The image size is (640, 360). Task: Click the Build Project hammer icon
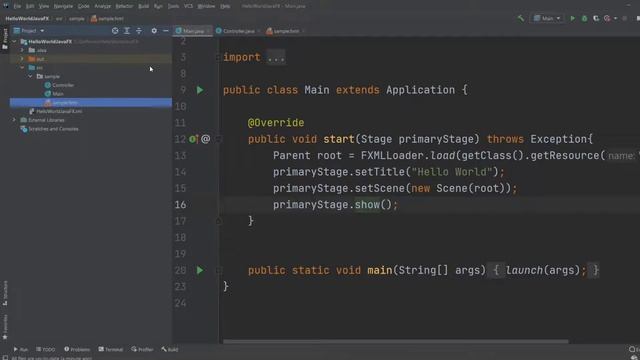pos(520,18)
